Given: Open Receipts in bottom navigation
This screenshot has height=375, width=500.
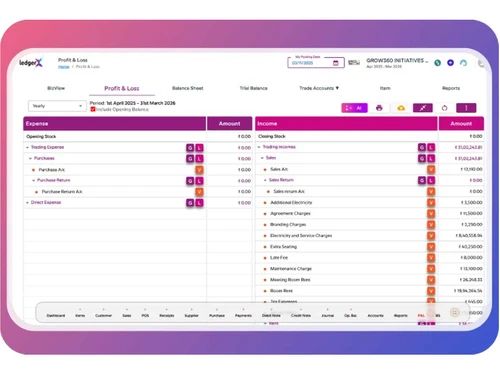Looking at the screenshot, I should (x=167, y=315).
